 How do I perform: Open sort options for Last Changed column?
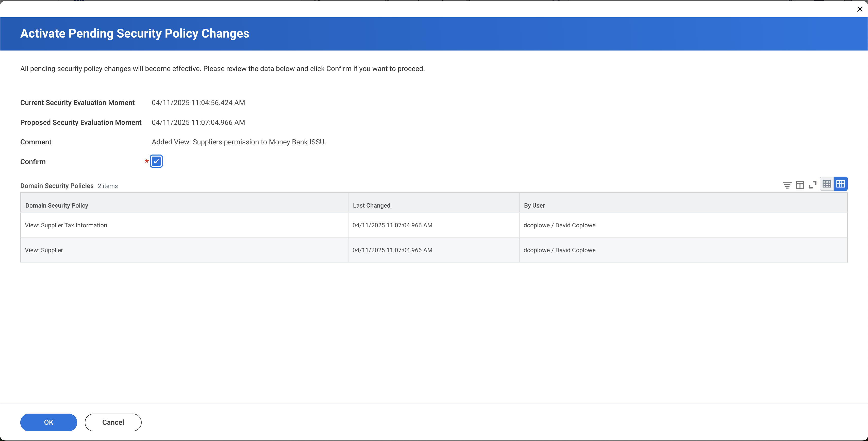click(371, 205)
